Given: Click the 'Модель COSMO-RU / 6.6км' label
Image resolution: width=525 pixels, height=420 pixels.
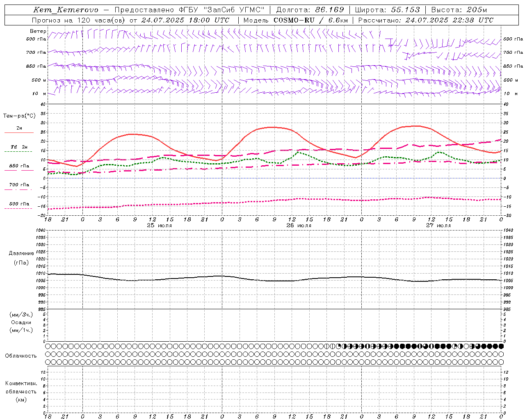Looking at the screenshot, I should click(295, 20).
